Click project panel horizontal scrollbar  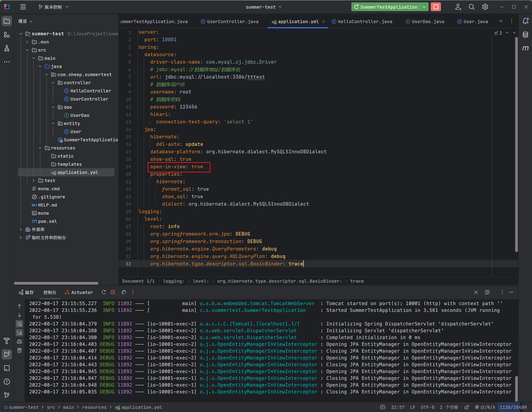click(x=56, y=283)
